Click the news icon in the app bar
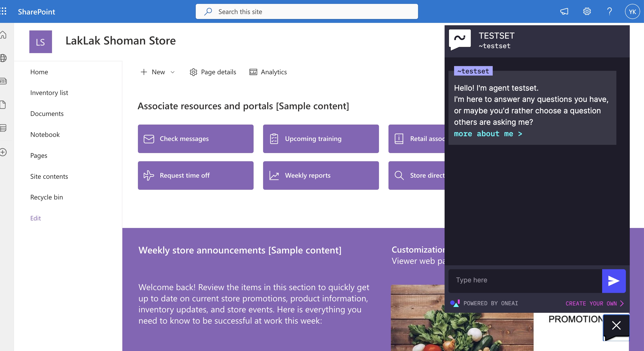Screen dimensions: 644x351 (3, 81)
